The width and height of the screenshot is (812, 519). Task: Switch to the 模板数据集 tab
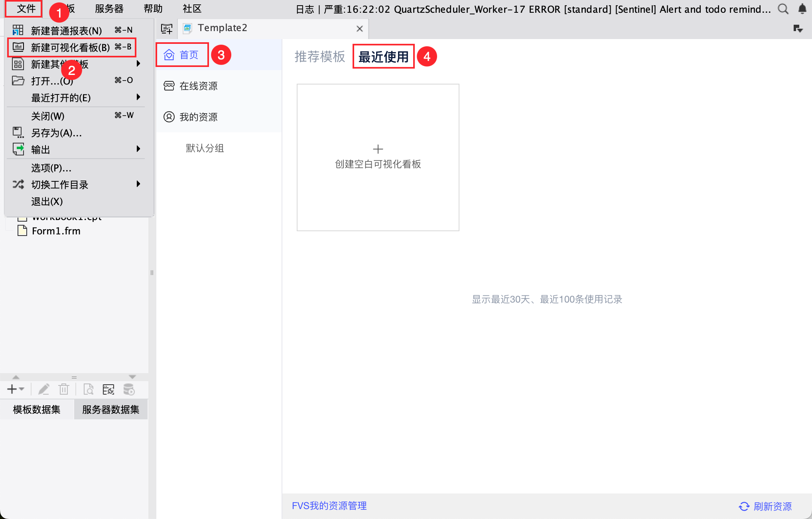[x=37, y=409]
